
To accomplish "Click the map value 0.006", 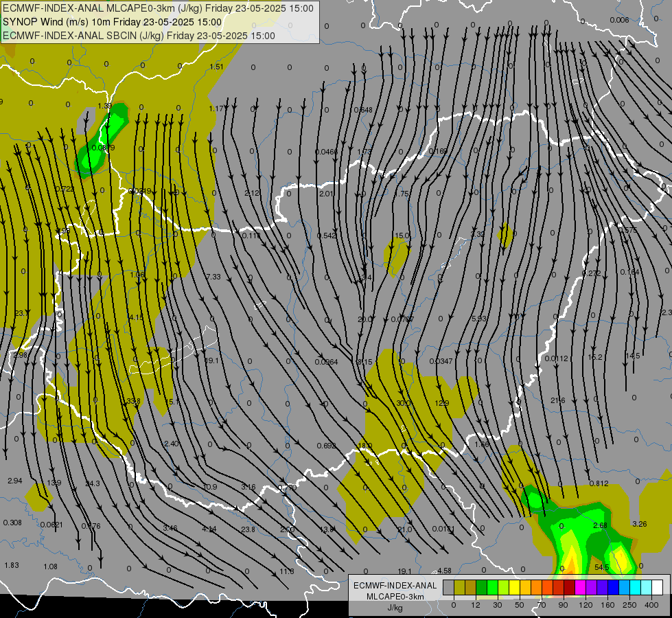I will tap(619, 20).
